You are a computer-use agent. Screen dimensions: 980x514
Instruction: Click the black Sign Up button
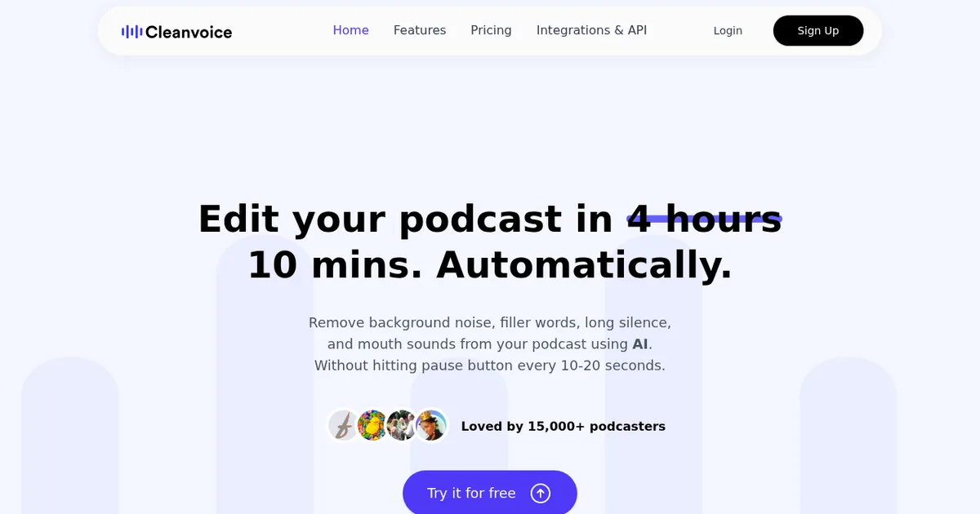coord(818,31)
